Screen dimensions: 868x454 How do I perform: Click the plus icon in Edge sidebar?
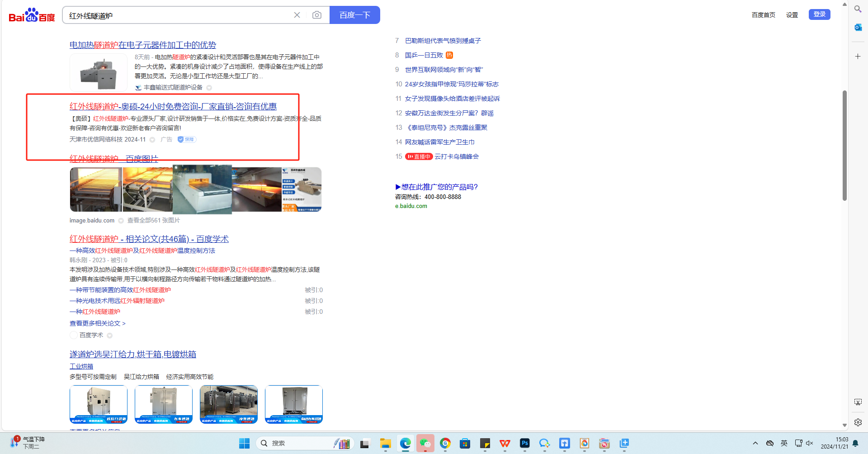tap(858, 57)
